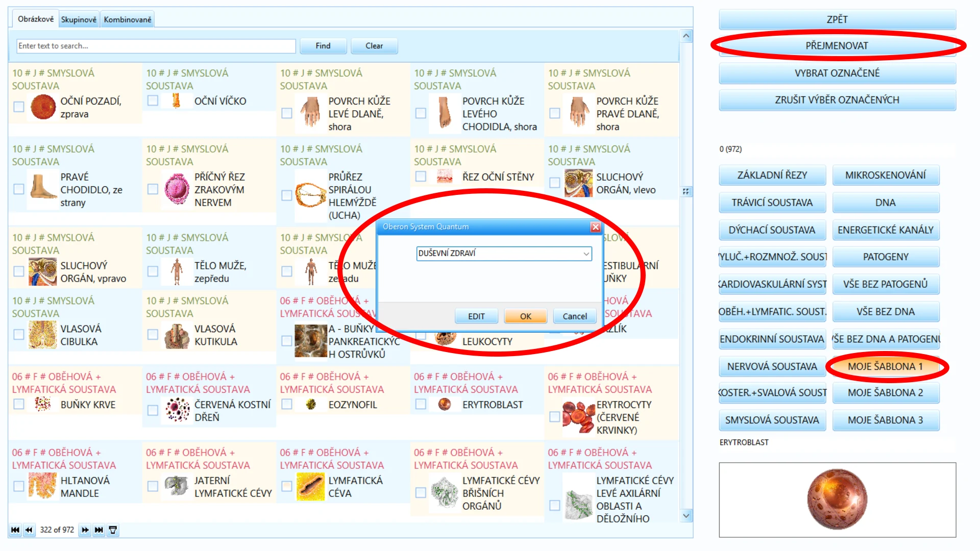The image size is (980, 551).
Task: Click the ERYTROBLAST cell icon
Action: pos(445,405)
